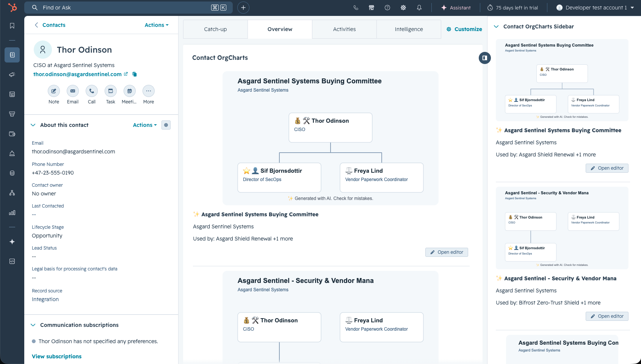Open the Content icon in the left rail
The image size is (641, 364).
[x=12, y=94]
